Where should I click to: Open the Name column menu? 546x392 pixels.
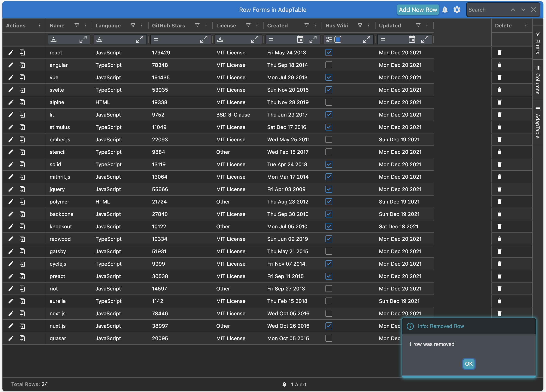coord(85,25)
